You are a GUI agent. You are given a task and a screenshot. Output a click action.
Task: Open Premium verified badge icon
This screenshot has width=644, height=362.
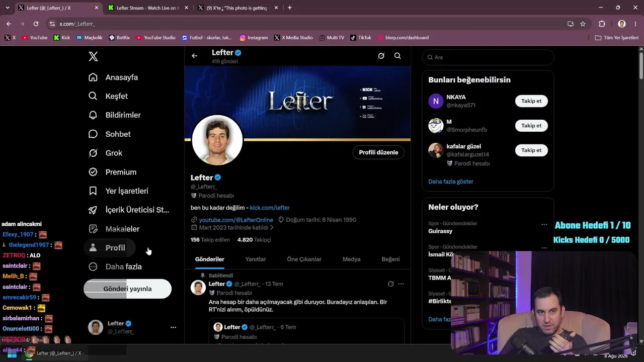(93, 172)
